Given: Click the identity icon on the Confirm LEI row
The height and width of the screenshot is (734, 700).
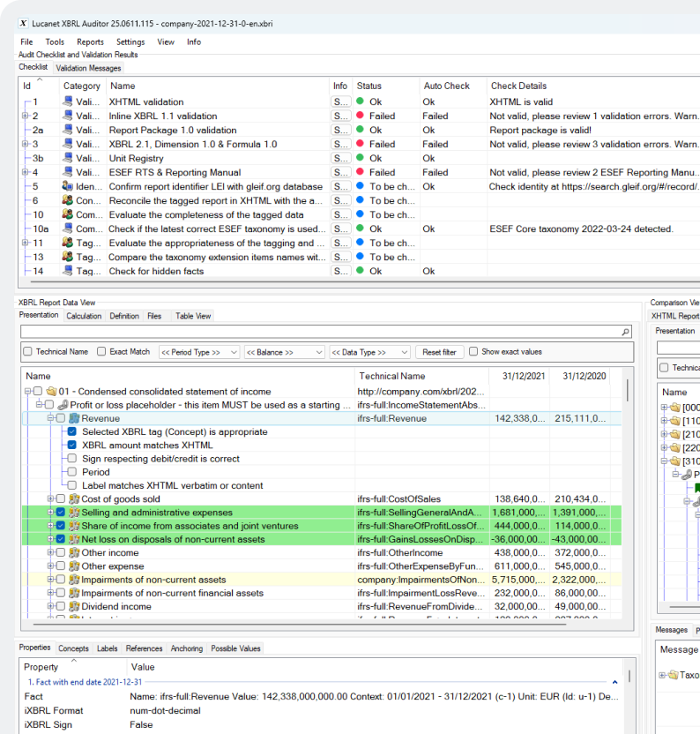Looking at the screenshot, I should coord(68,187).
